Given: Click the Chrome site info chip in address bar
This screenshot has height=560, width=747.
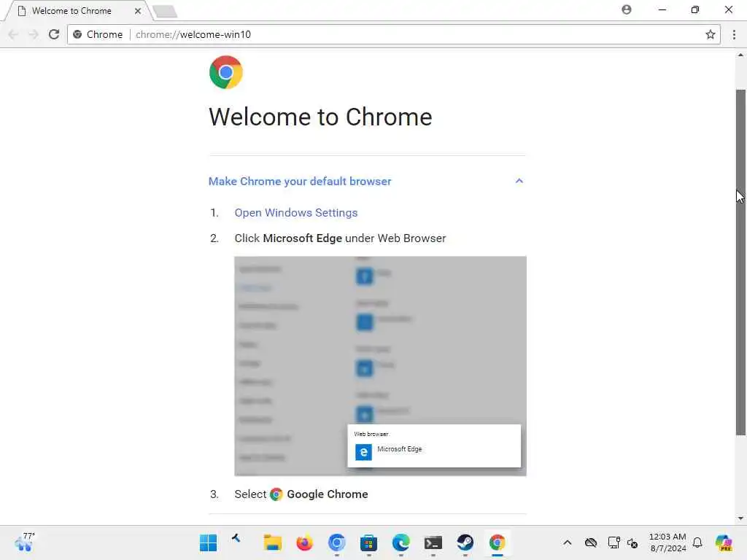Looking at the screenshot, I should (x=98, y=34).
